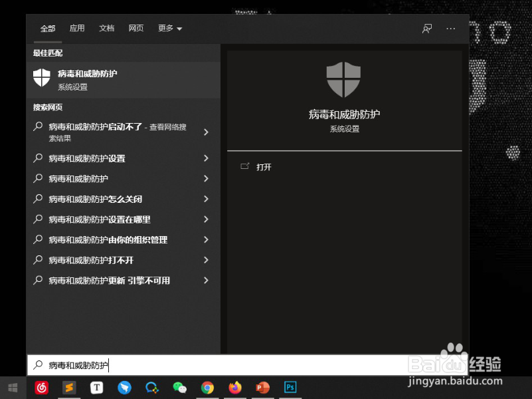Expand arrow for 病毒和威胁防护打不开
This screenshot has height=399, width=532.
[206, 260]
